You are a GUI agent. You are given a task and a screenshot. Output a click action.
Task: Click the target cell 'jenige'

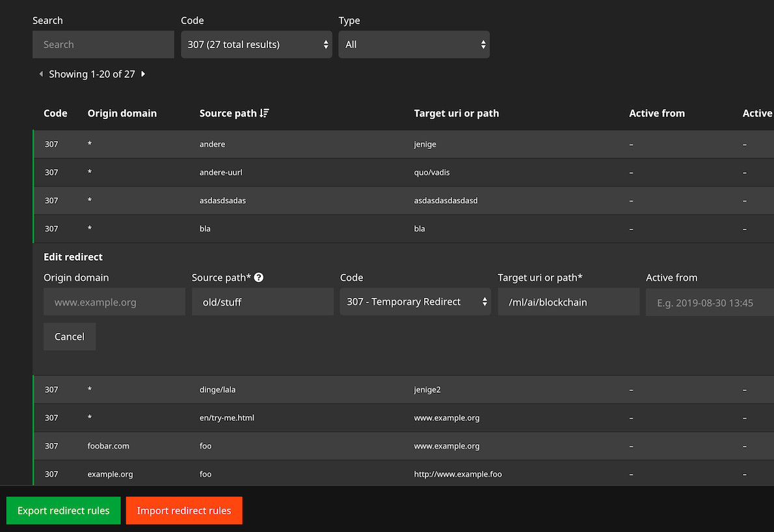click(x=425, y=144)
